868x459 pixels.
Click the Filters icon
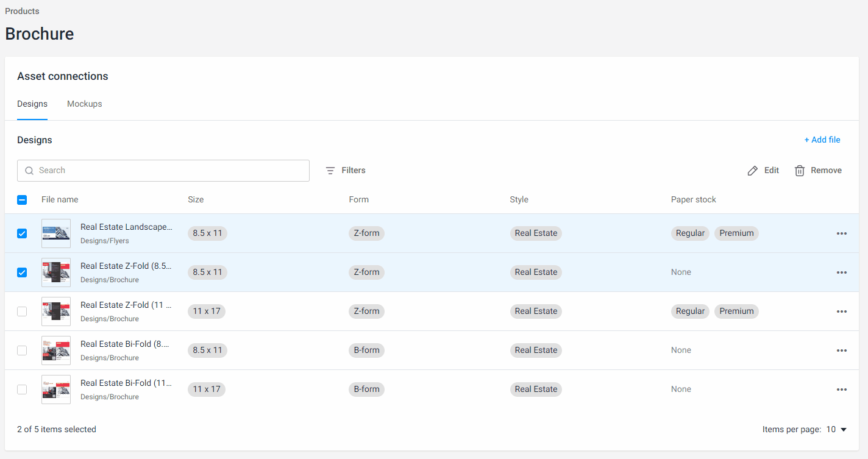tap(330, 171)
